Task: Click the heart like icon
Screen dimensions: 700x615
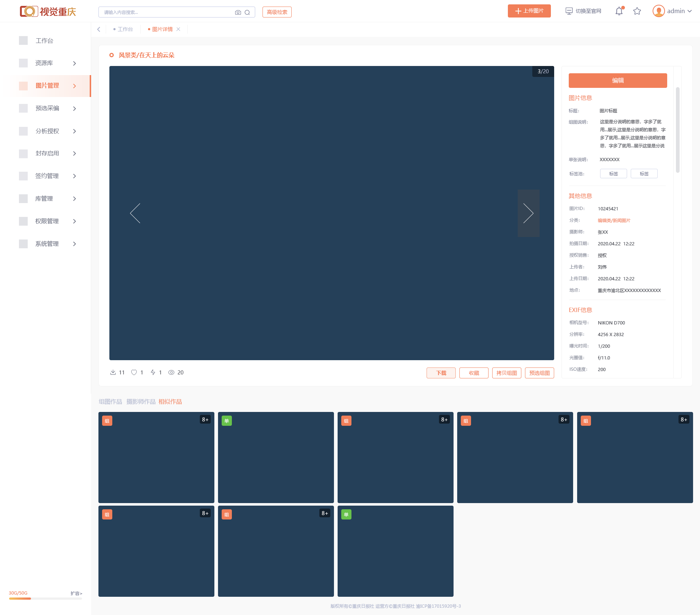Action: [x=134, y=372]
